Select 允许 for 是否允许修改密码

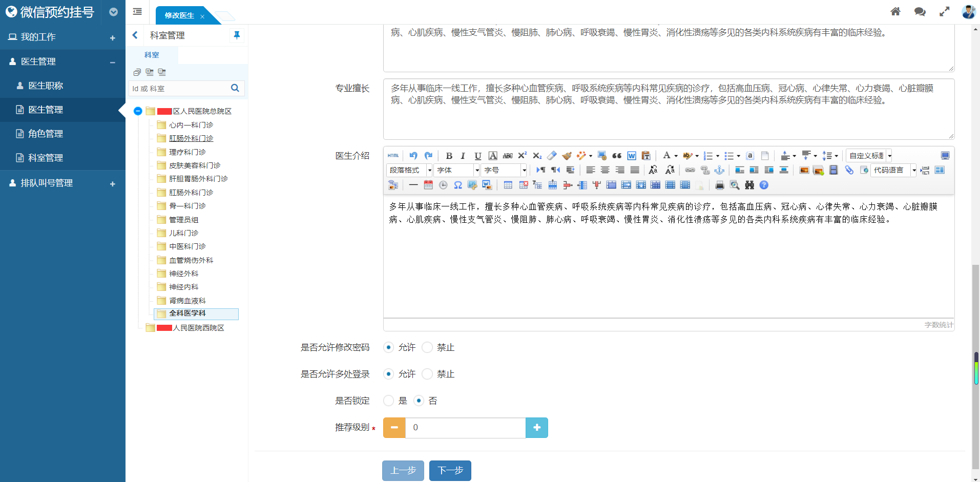coord(388,347)
